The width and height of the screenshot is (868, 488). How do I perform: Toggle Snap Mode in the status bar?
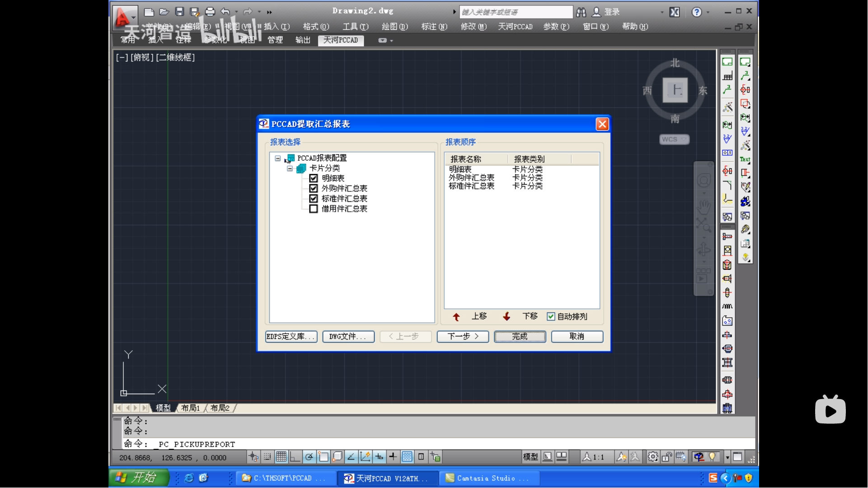tap(267, 457)
